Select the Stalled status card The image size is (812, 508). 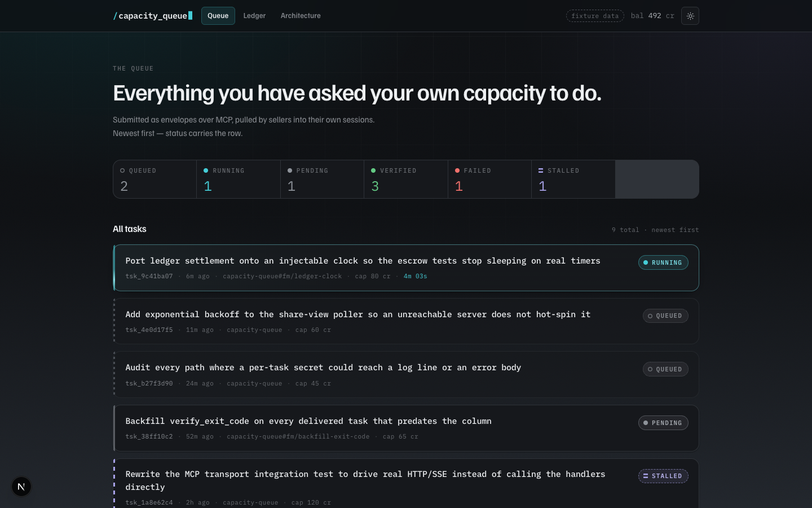573,179
